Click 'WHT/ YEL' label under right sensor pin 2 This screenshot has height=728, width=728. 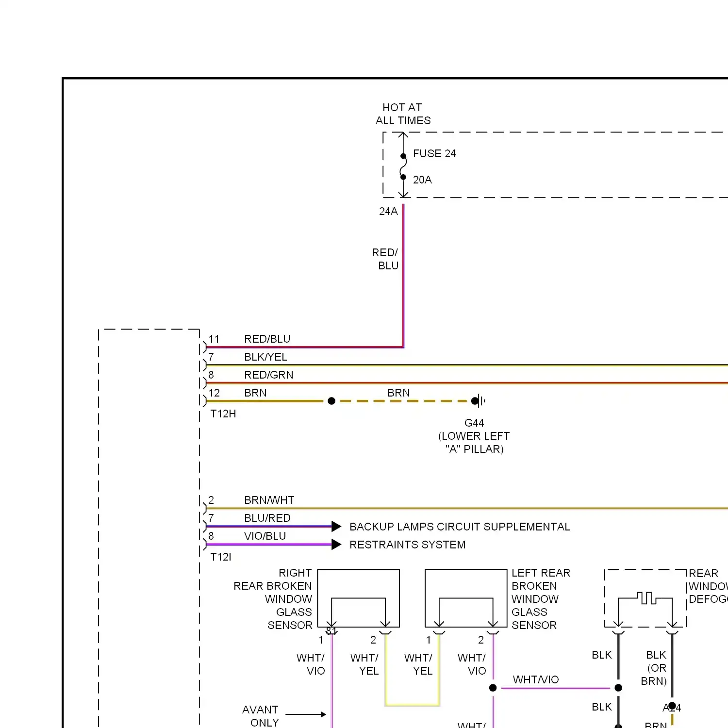click(x=364, y=664)
